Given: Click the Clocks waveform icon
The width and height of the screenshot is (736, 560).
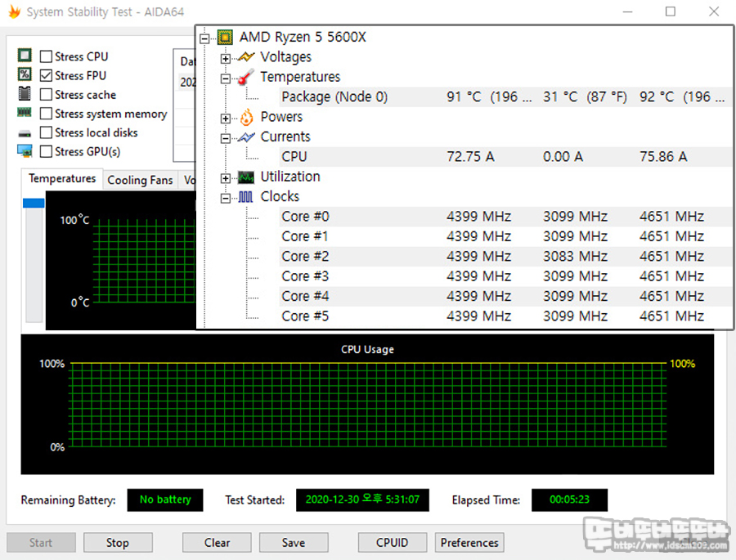Looking at the screenshot, I should point(245,197).
